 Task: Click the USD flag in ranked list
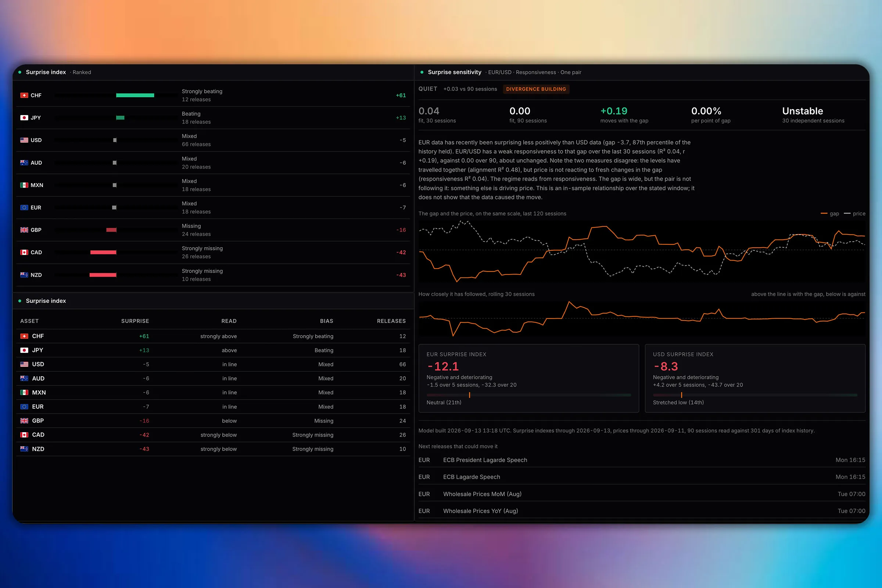[x=24, y=140]
